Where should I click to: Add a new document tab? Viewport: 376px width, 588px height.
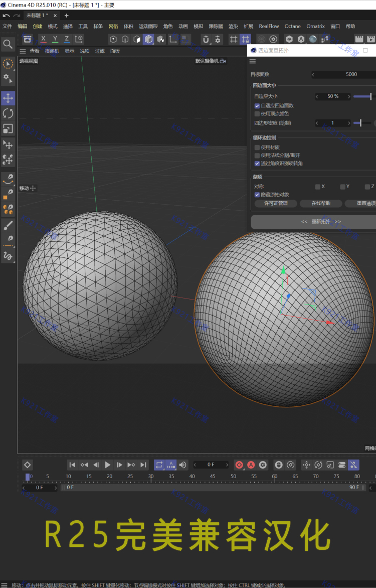tap(66, 16)
